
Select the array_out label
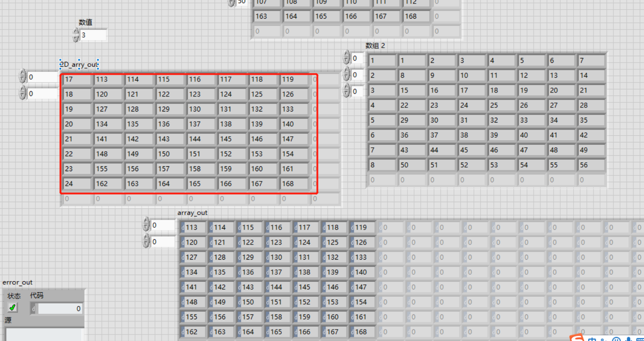(x=192, y=213)
